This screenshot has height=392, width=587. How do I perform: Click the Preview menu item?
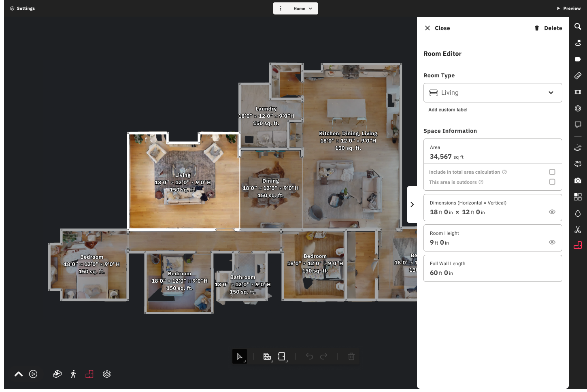point(568,8)
